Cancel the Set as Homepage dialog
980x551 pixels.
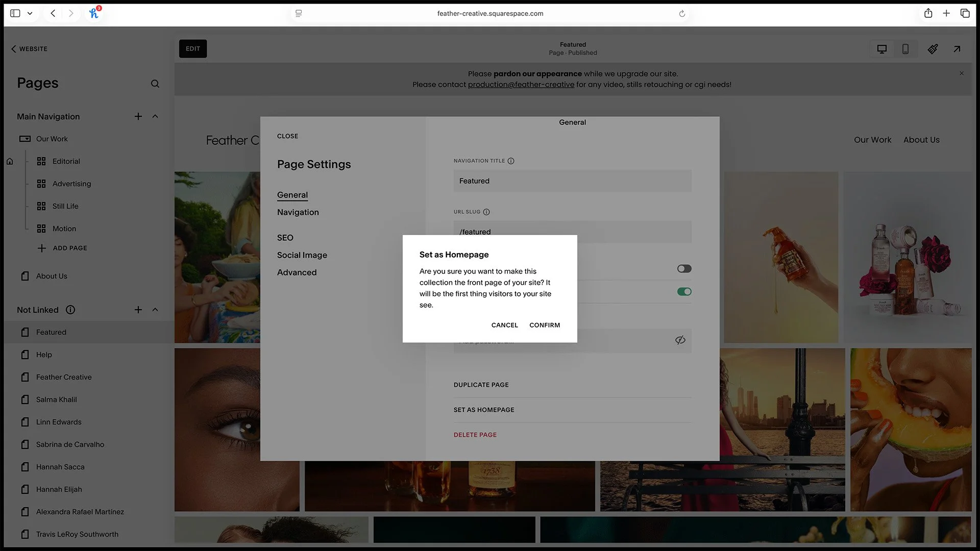504,325
